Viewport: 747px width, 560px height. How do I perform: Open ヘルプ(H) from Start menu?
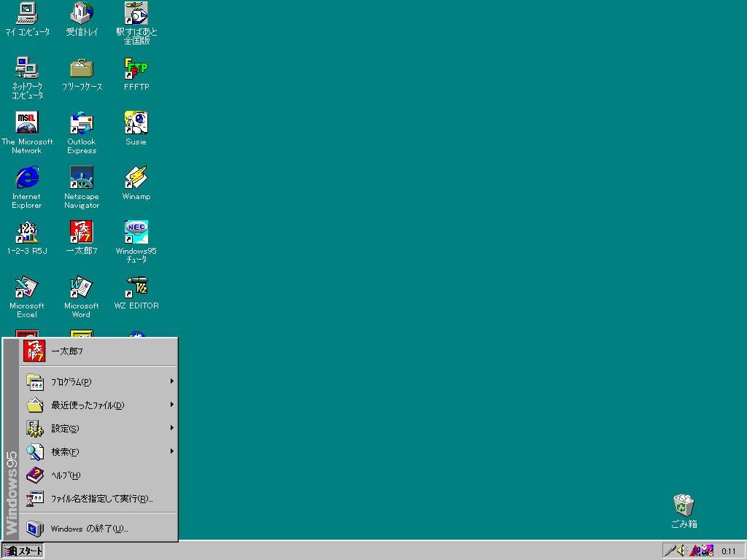click(98, 475)
